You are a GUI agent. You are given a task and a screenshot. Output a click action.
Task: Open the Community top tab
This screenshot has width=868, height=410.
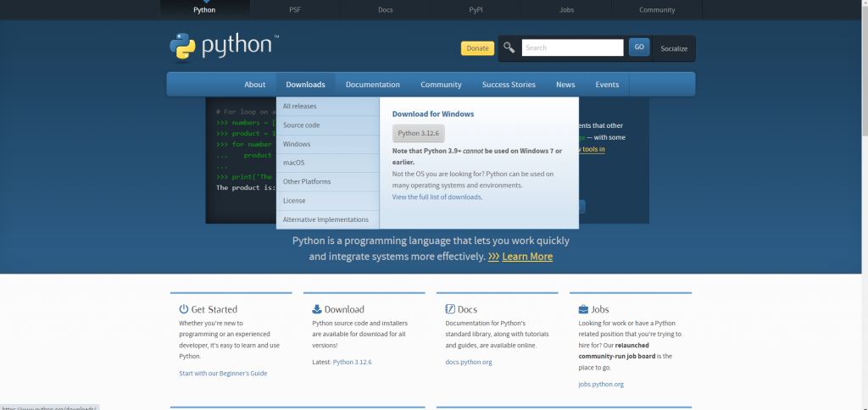[657, 10]
